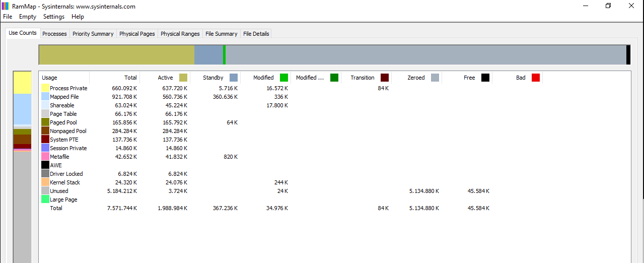The image size is (644, 263).
Task: Click the 5.184.212 K Unused total value
Action: point(122,191)
